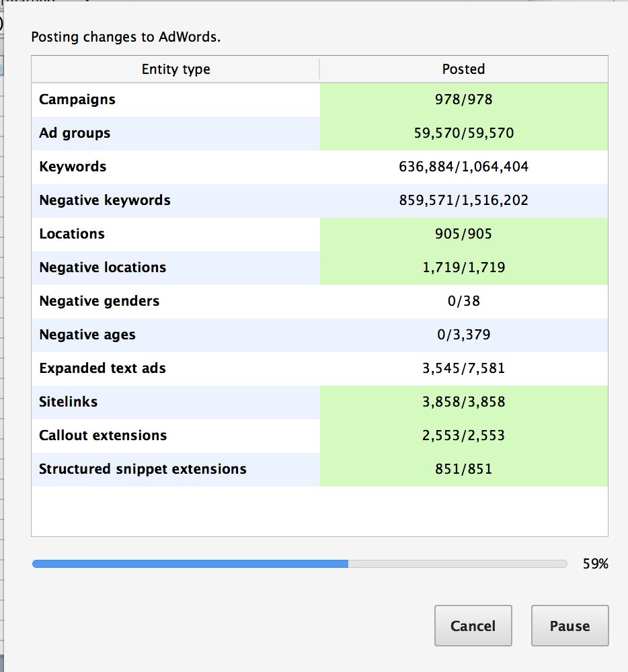The height and width of the screenshot is (672, 628).
Task: Click the posting progress bar
Action: [x=300, y=564]
